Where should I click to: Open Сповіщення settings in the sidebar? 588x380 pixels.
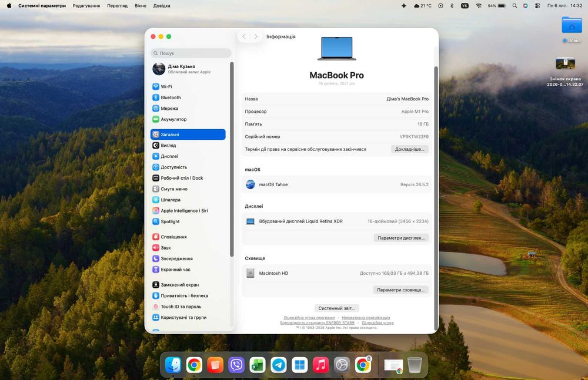[188, 237]
